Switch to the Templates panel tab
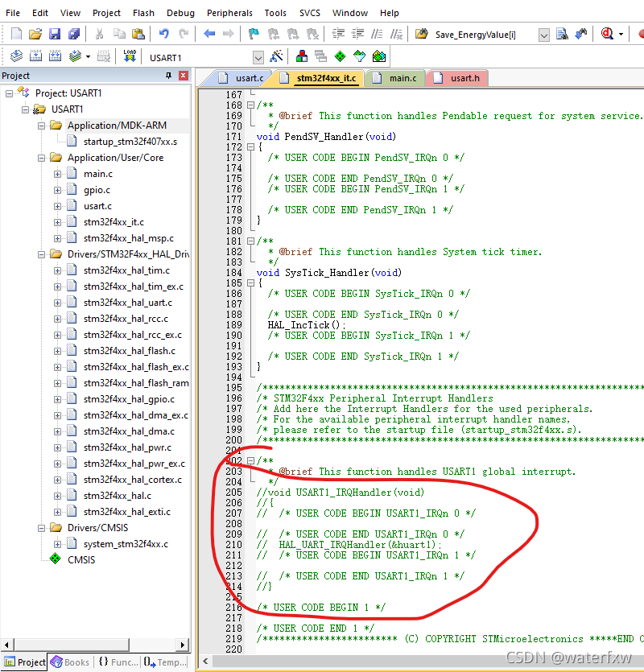This screenshot has width=644, height=672. point(166,662)
